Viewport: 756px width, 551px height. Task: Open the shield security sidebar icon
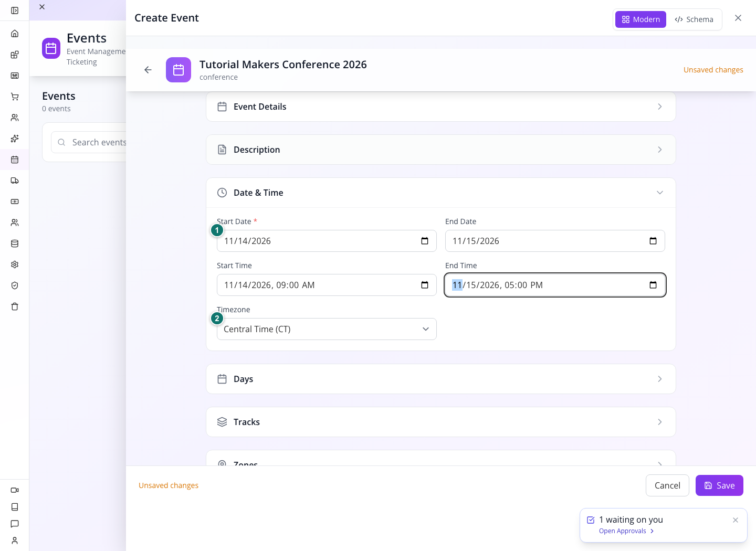coord(15,285)
